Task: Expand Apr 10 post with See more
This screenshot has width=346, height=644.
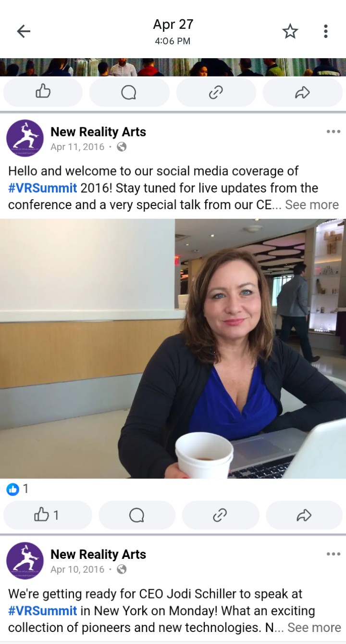Action: tap(314, 627)
